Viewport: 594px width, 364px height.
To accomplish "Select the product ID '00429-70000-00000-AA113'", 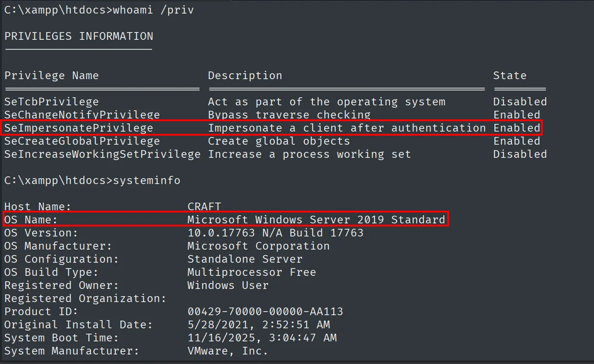I will pyautogui.click(x=265, y=312).
